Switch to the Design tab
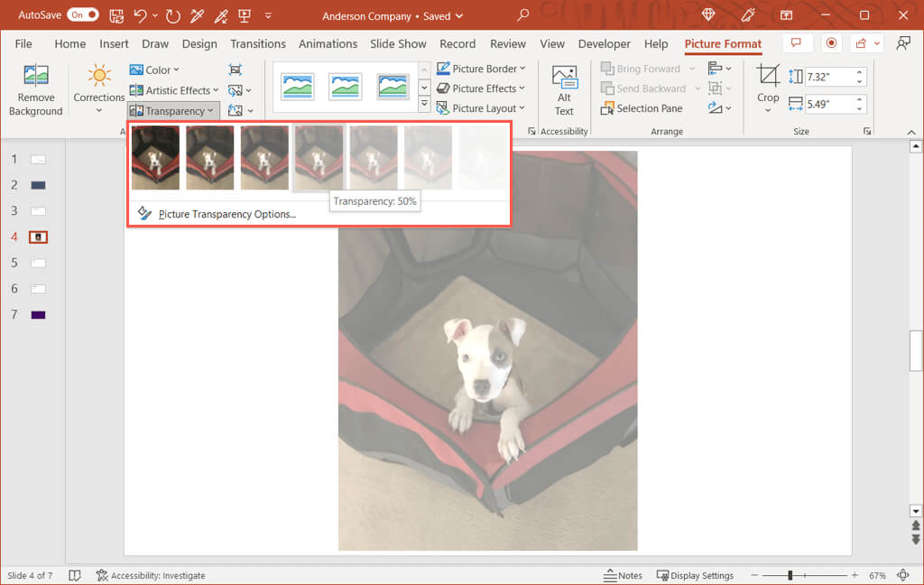Image resolution: width=924 pixels, height=585 pixels. coord(199,43)
